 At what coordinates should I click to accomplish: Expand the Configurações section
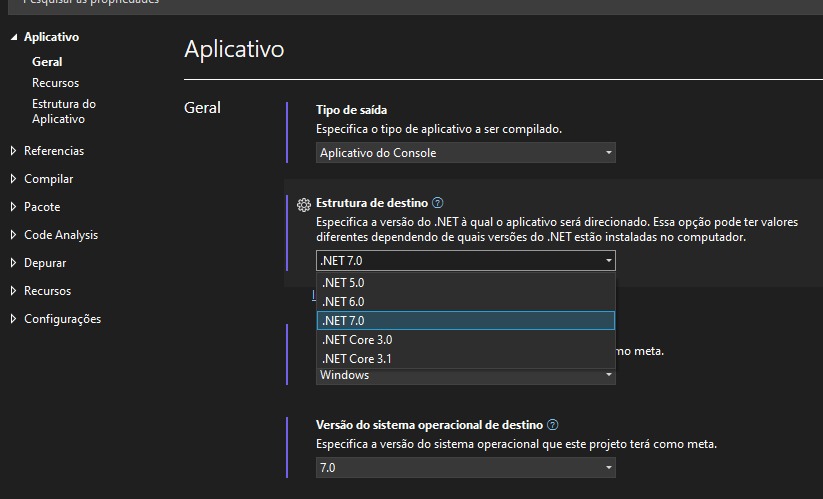14,318
